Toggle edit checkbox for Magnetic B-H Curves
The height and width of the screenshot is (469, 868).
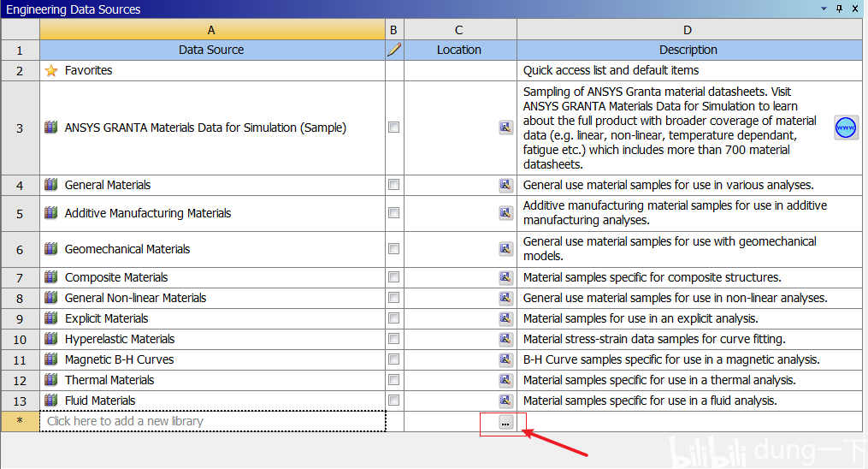click(393, 359)
